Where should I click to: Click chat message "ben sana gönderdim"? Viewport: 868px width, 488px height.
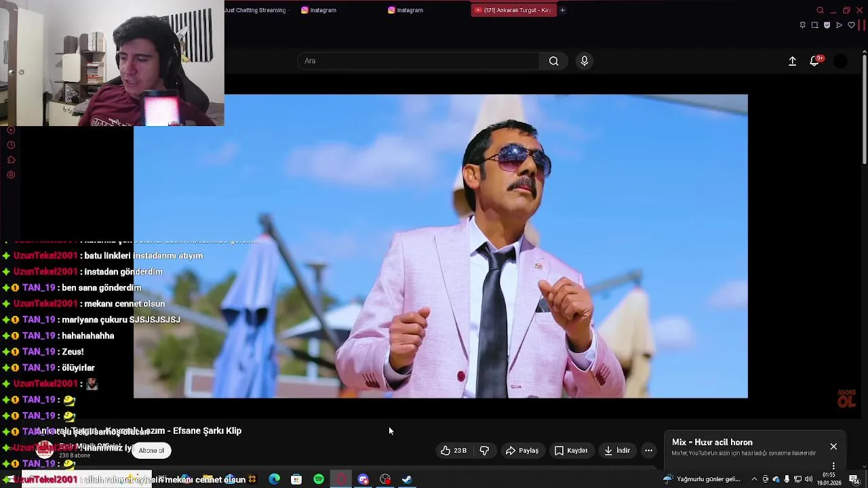101,287
